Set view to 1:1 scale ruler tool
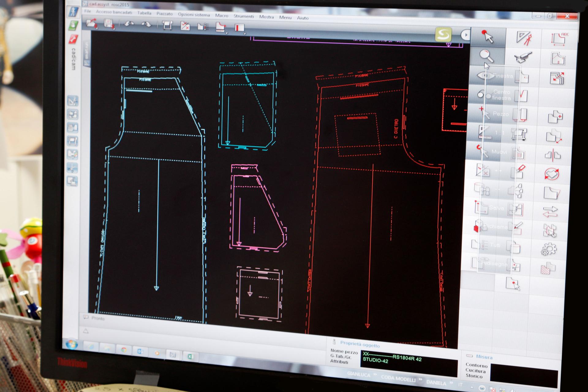The width and height of the screenshot is (588, 392). (492, 133)
